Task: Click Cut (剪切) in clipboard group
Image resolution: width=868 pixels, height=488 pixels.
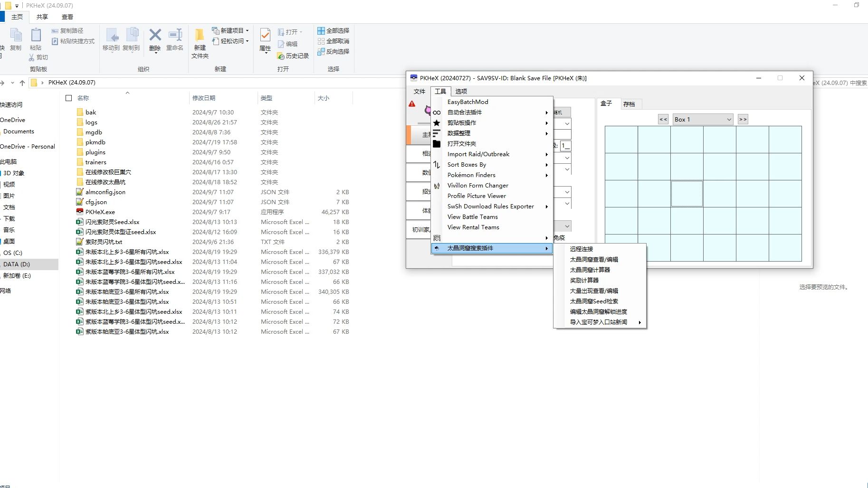Action: tap(38, 57)
